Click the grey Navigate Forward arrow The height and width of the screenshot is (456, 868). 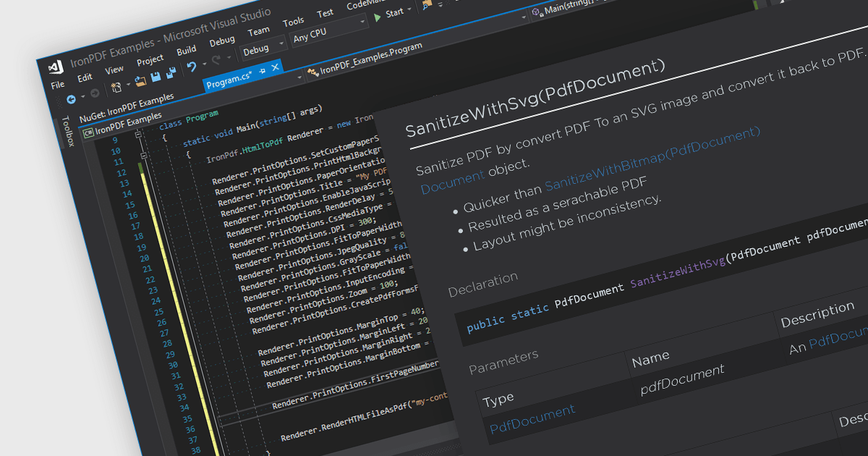click(x=95, y=93)
